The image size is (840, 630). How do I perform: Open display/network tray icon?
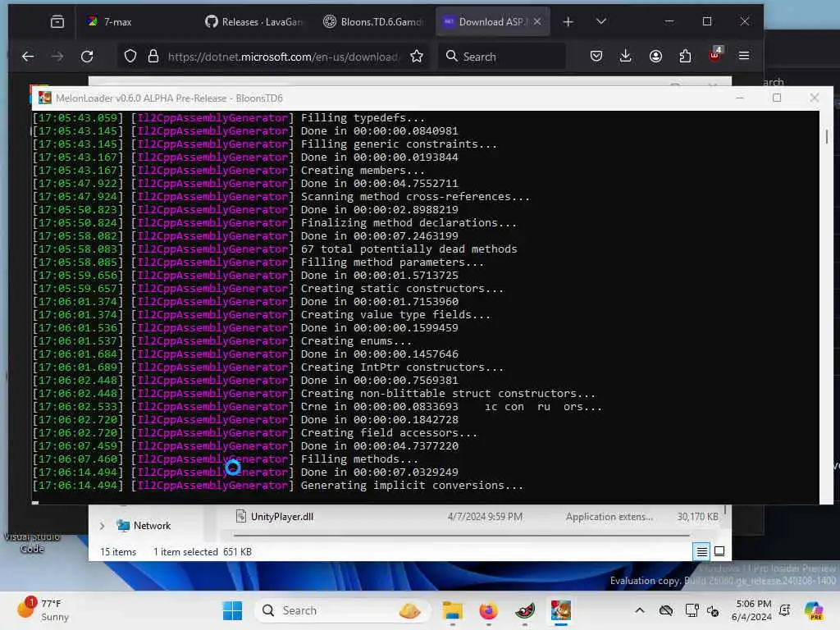coord(692,610)
